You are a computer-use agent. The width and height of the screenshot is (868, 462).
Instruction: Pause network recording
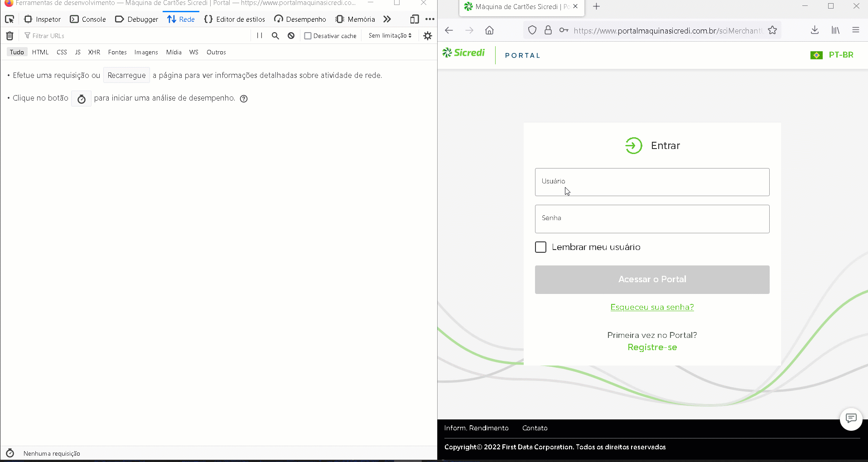point(260,36)
